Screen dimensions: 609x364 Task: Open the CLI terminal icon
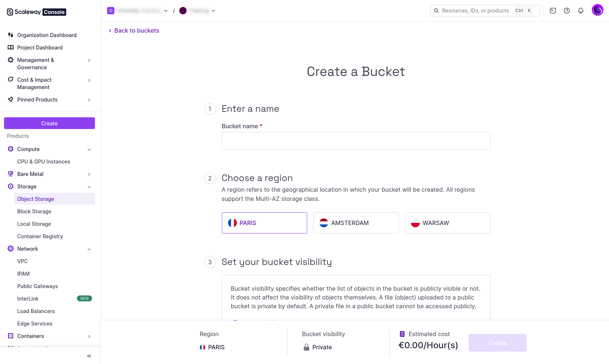tap(553, 11)
